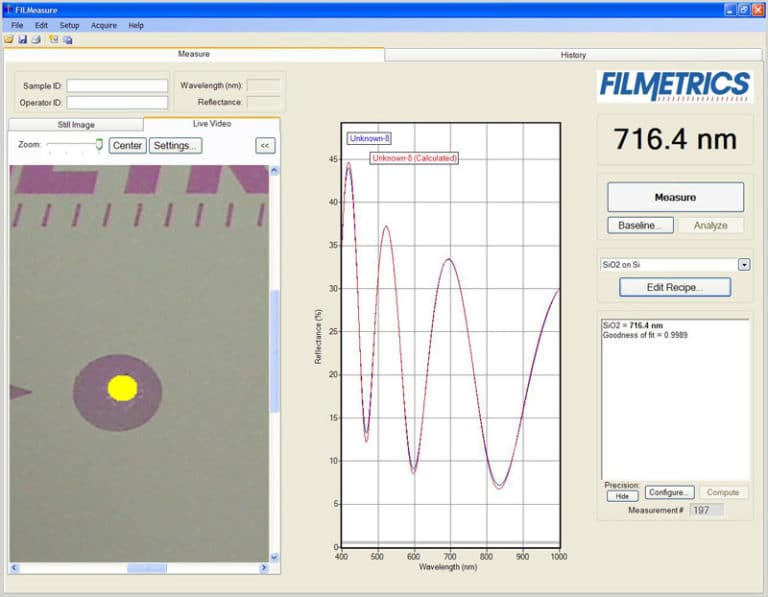This screenshot has width=768, height=597.
Task: Open Edit Recipe... dialog
Action: [674, 287]
